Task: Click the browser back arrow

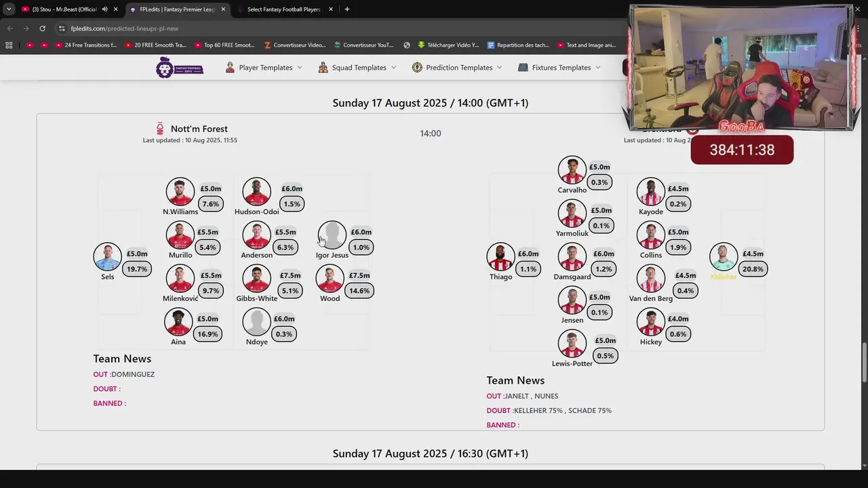Action: 9,28
